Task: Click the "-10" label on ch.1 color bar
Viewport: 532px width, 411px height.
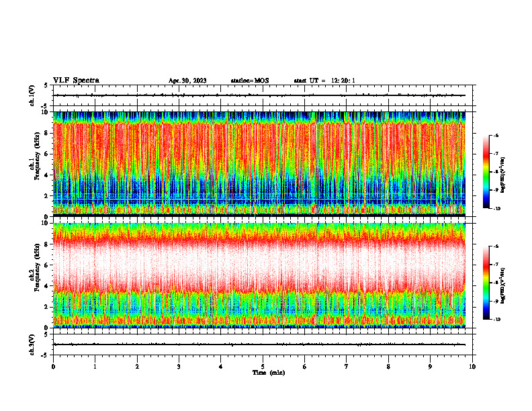Action: 496,209
